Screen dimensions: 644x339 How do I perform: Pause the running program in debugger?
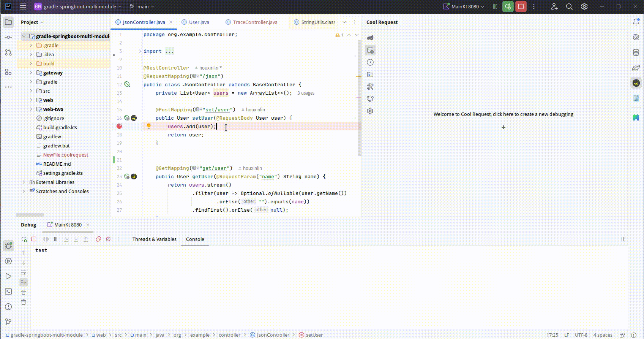pos(56,239)
